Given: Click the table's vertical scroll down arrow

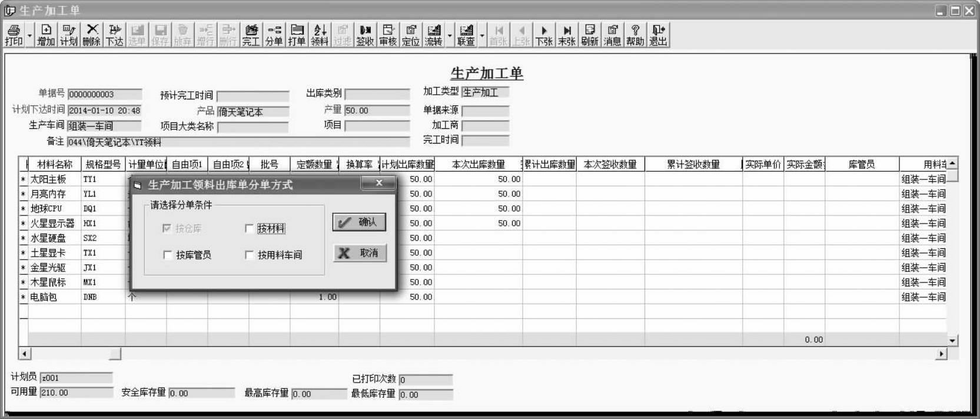Looking at the screenshot, I should (952, 340).
